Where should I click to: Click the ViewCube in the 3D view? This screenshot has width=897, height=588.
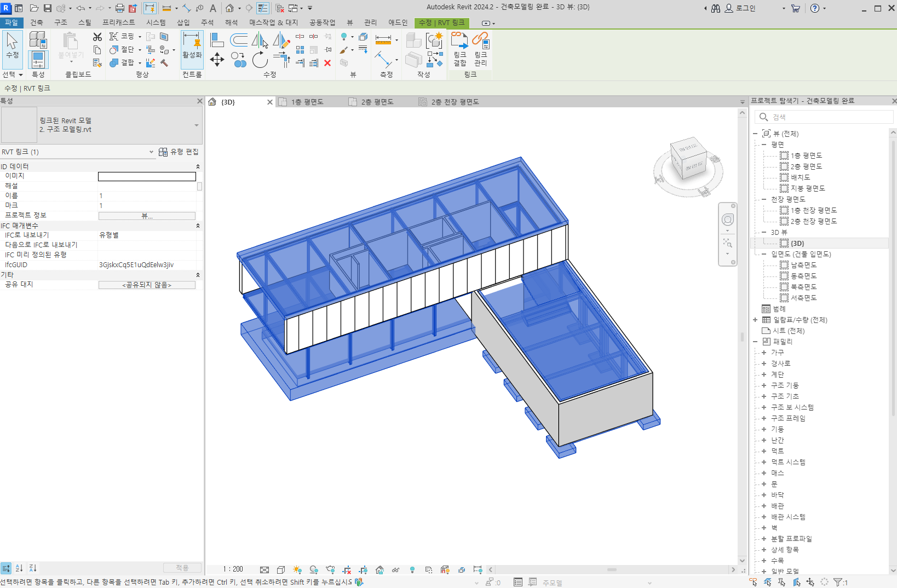[689, 159]
